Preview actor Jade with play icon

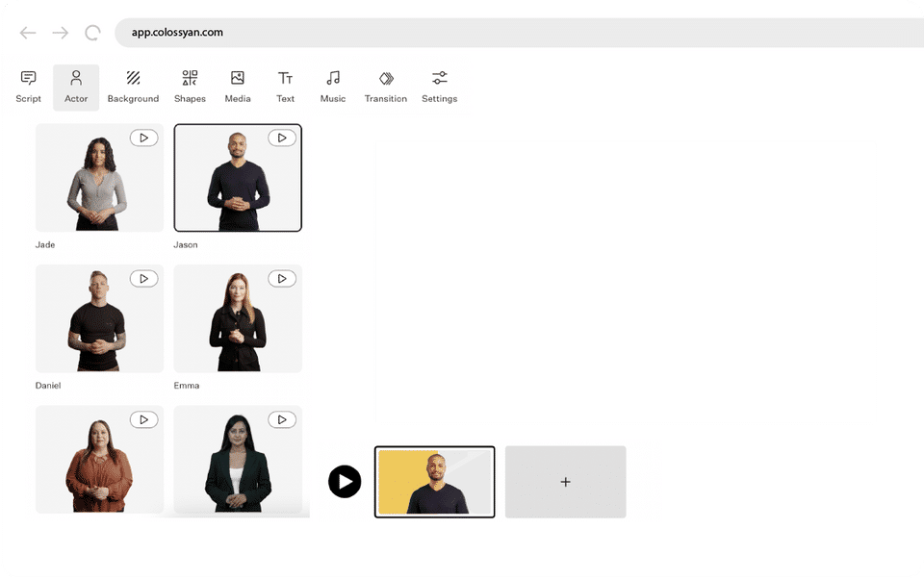(143, 138)
